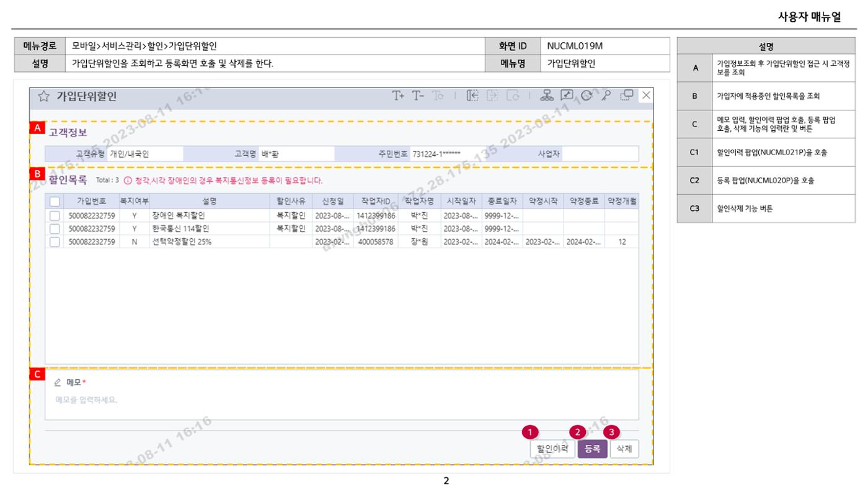
Task: Sort by 작업자ID column header
Action: point(376,201)
